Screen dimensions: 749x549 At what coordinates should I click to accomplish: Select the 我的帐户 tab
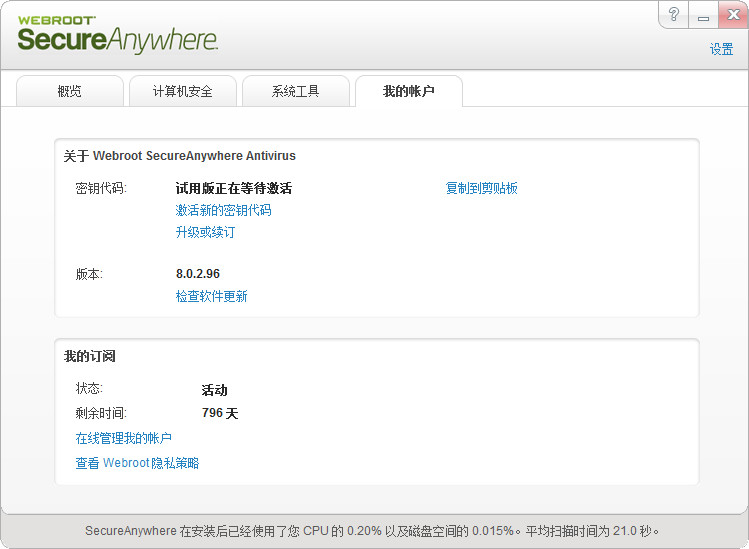tap(409, 91)
